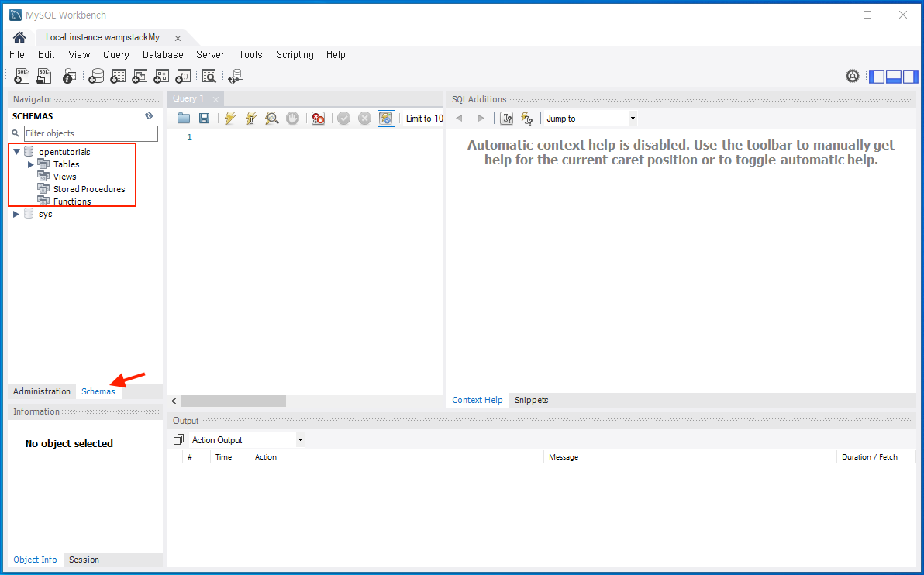Switch to the Snippets tab

532,400
